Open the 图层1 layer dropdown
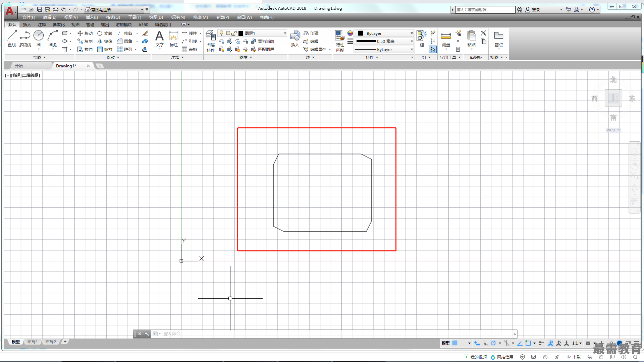Image resolution: width=644 pixels, height=362 pixels. (252, 33)
